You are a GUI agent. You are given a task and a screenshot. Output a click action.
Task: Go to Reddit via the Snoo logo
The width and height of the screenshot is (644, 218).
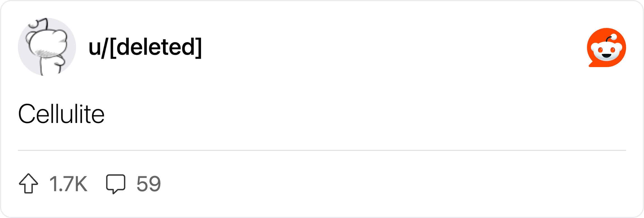[606, 48]
